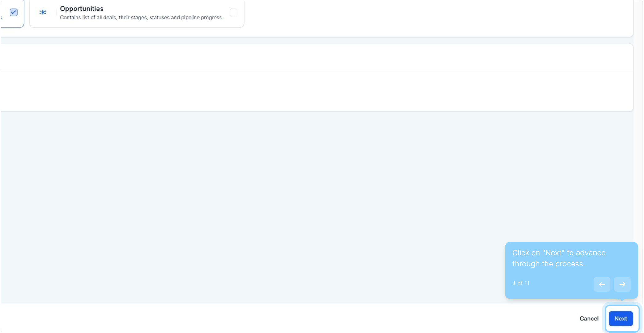The width and height of the screenshot is (644, 333).
Task: Uncheck the checked box on left card
Action: tap(14, 12)
